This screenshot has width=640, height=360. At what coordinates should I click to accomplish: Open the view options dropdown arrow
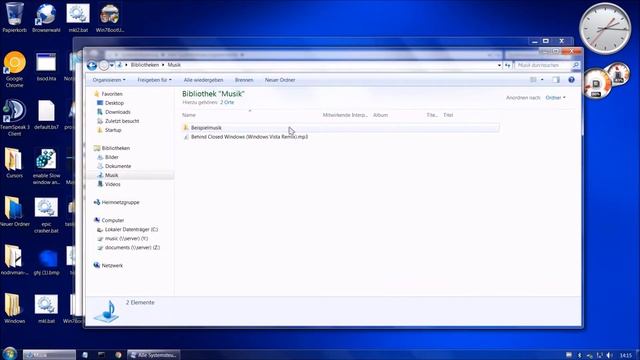point(542,80)
